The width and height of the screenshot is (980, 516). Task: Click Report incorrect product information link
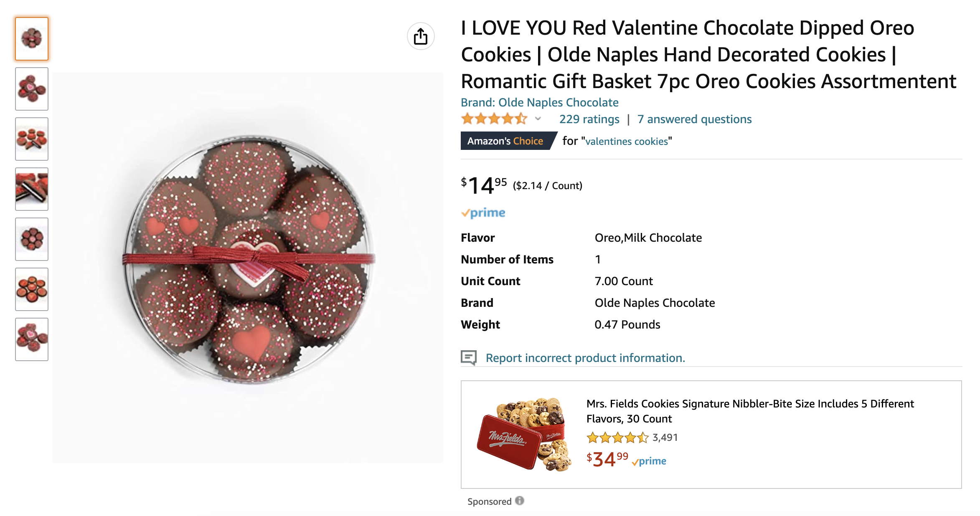click(x=585, y=358)
